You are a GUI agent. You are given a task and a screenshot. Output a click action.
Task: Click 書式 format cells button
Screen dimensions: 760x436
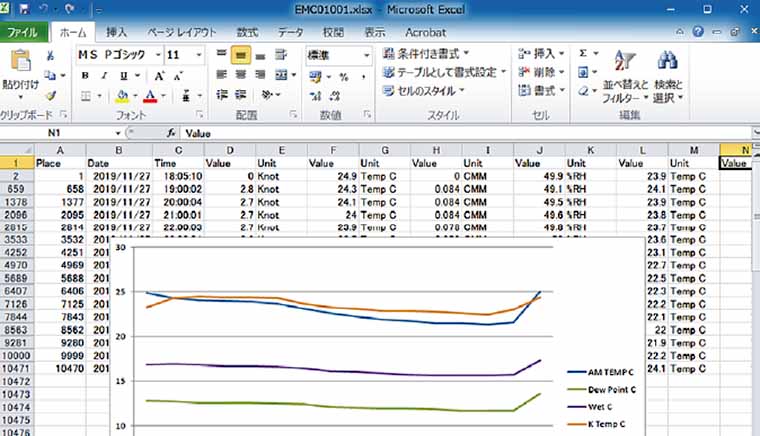pos(541,91)
